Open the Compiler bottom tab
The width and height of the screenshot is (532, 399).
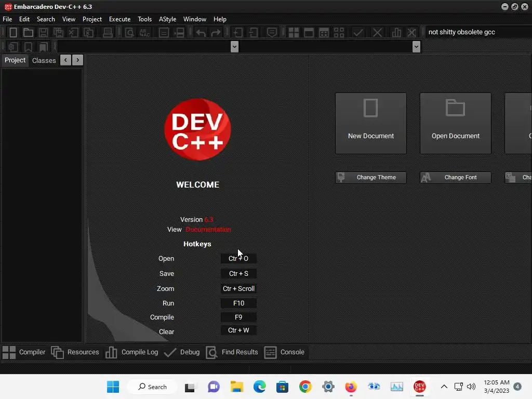(x=24, y=352)
